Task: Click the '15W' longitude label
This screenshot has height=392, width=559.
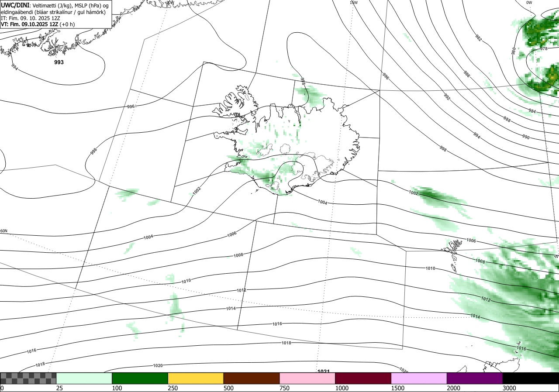Action: tap(353, 3)
